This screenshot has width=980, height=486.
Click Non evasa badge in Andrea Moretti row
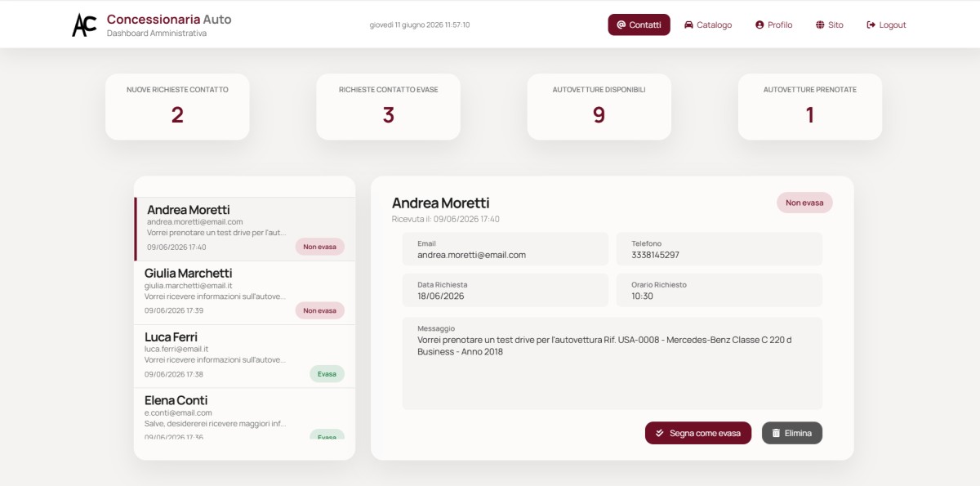click(319, 247)
